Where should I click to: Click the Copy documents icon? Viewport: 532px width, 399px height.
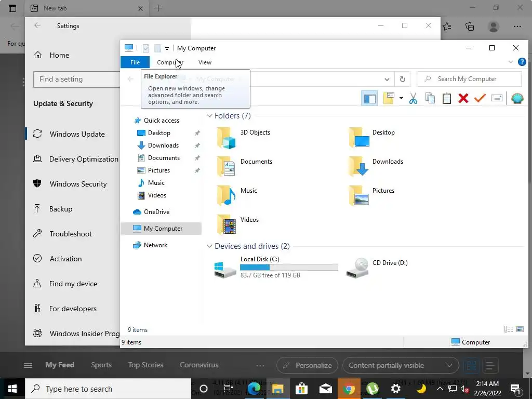point(430,98)
